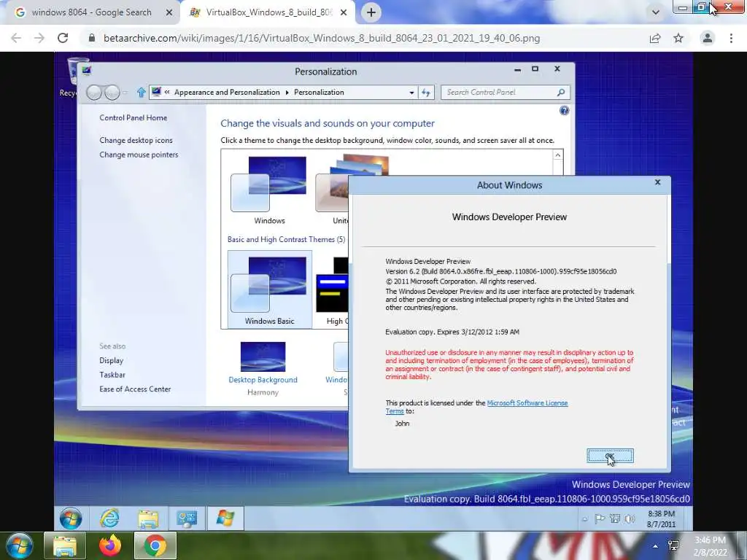The image size is (747, 560).
Task: Select the Windows Basic theme
Action: [270, 289]
